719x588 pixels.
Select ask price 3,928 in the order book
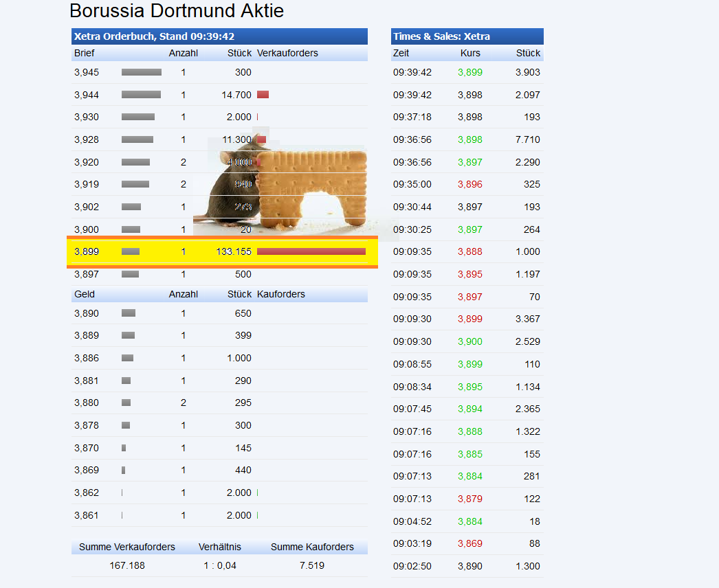tap(87, 139)
